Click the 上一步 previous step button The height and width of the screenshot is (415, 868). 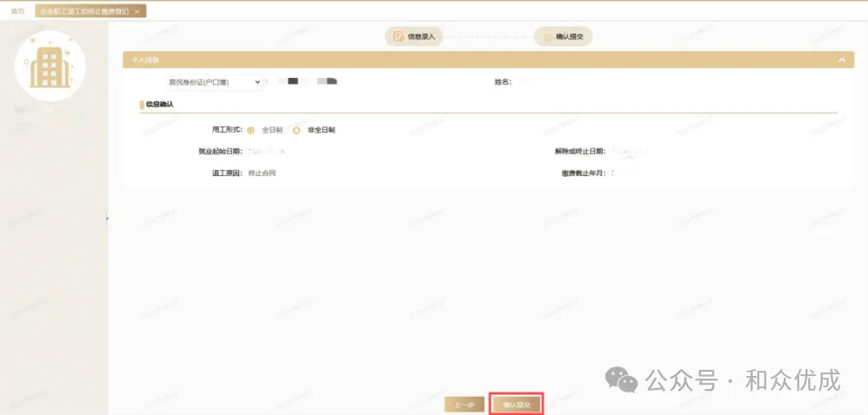(464, 405)
